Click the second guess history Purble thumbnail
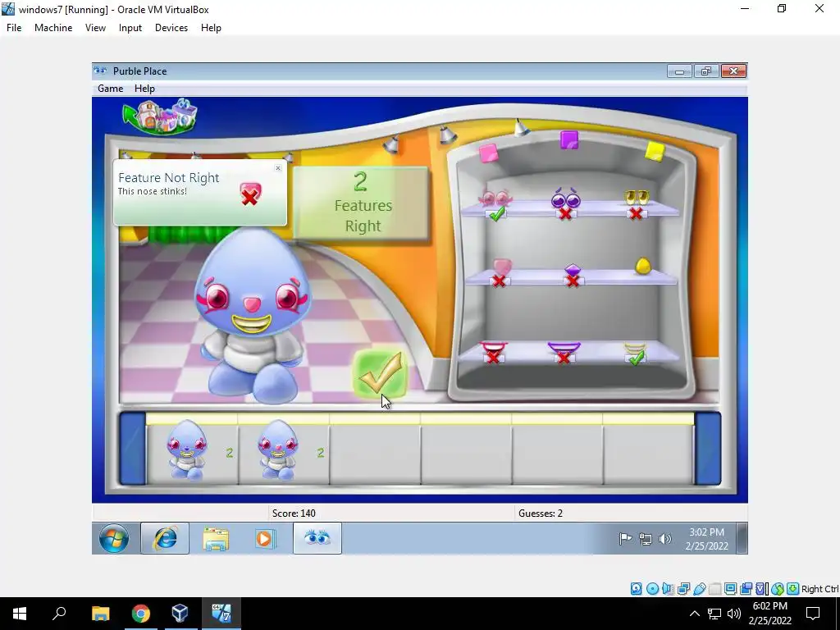 277,450
